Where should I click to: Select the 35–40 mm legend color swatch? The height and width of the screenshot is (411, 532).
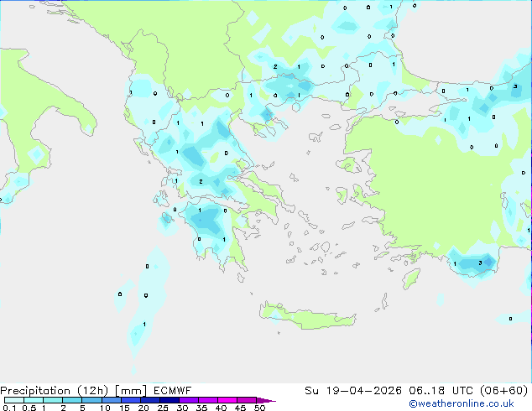pyautogui.click(x=207, y=400)
